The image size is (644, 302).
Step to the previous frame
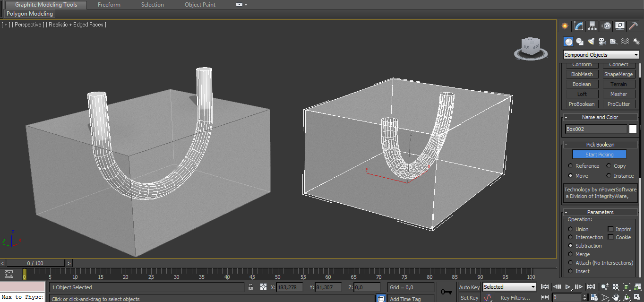tap(557, 287)
